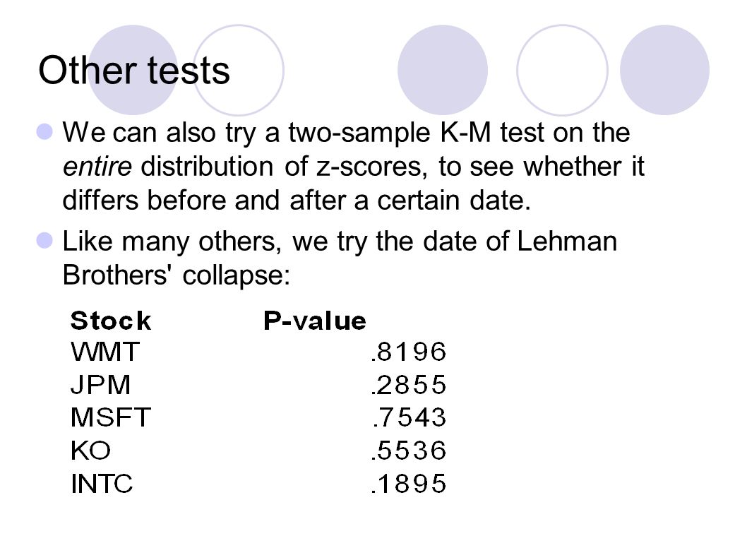Select the KO stock row label
This screenshot has height=560, width=747.
tap(90, 451)
